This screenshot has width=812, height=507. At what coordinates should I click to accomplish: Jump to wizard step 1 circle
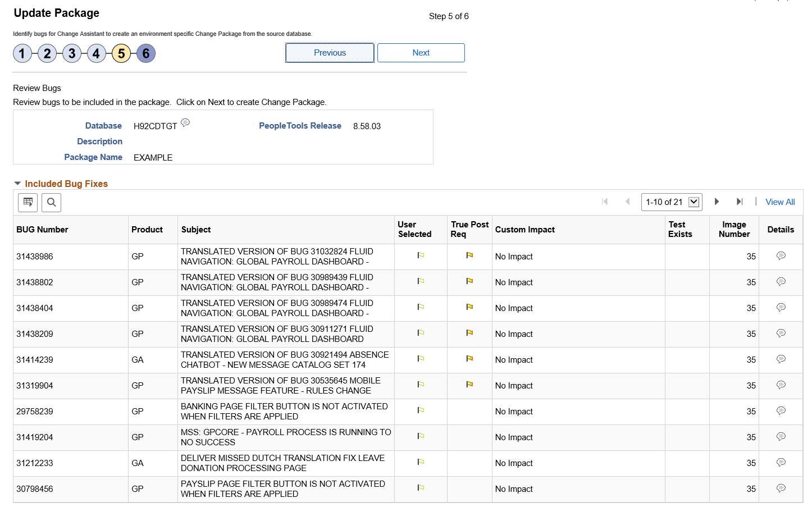tap(22, 53)
